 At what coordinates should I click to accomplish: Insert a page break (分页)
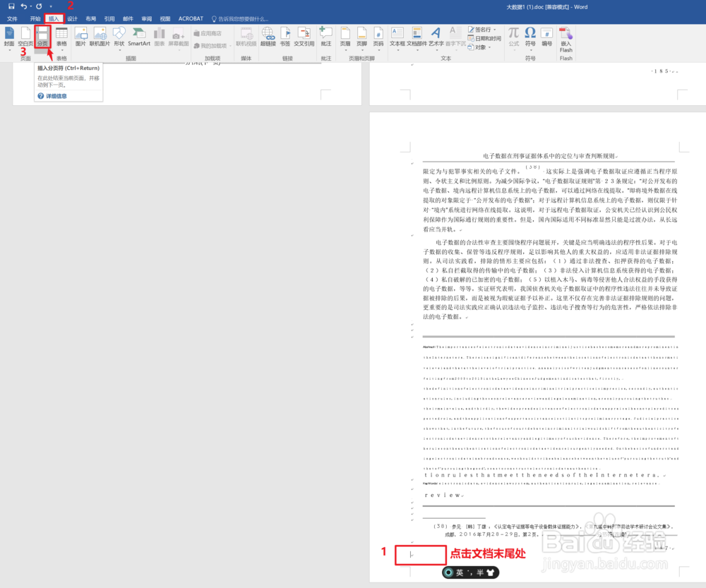43,36
